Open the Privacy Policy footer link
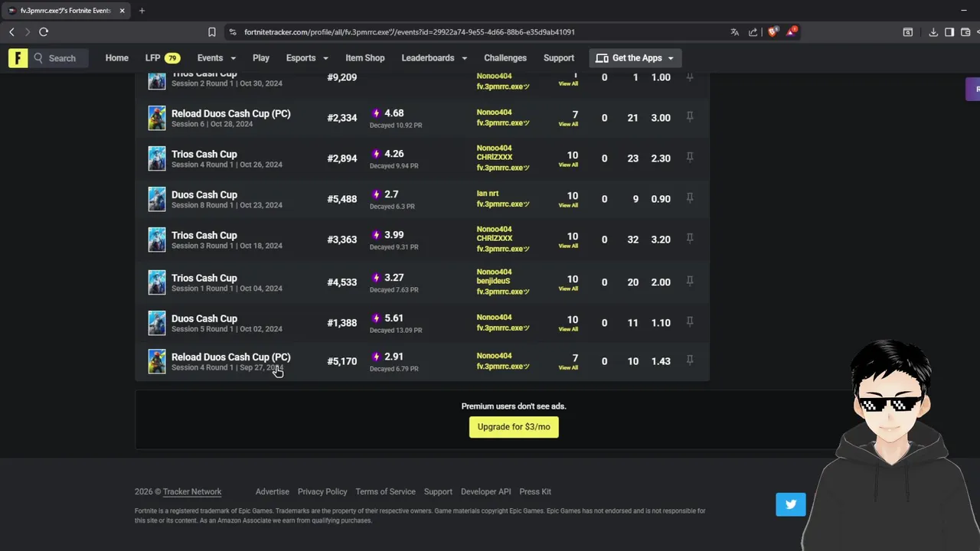This screenshot has height=551, width=980. tap(322, 492)
